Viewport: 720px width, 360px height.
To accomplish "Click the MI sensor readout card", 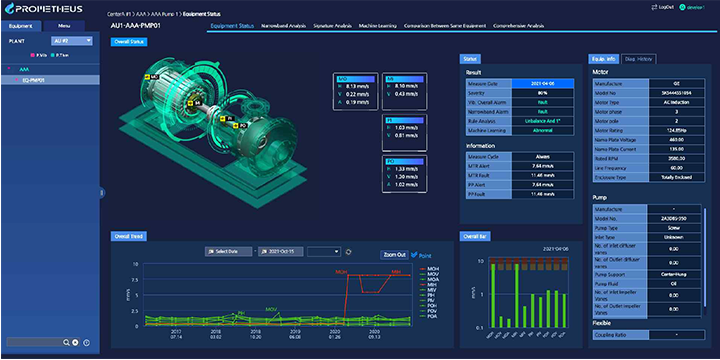I will pos(405,91).
